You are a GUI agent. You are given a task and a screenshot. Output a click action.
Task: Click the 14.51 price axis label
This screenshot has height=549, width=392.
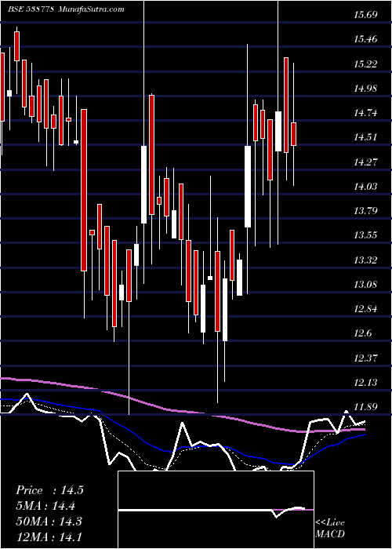tap(366, 137)
